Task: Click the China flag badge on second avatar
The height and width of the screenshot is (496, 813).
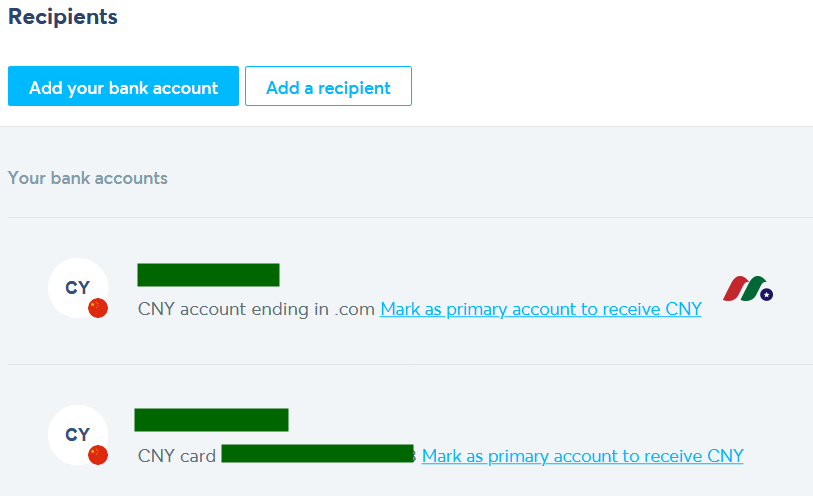Action: 98,455
